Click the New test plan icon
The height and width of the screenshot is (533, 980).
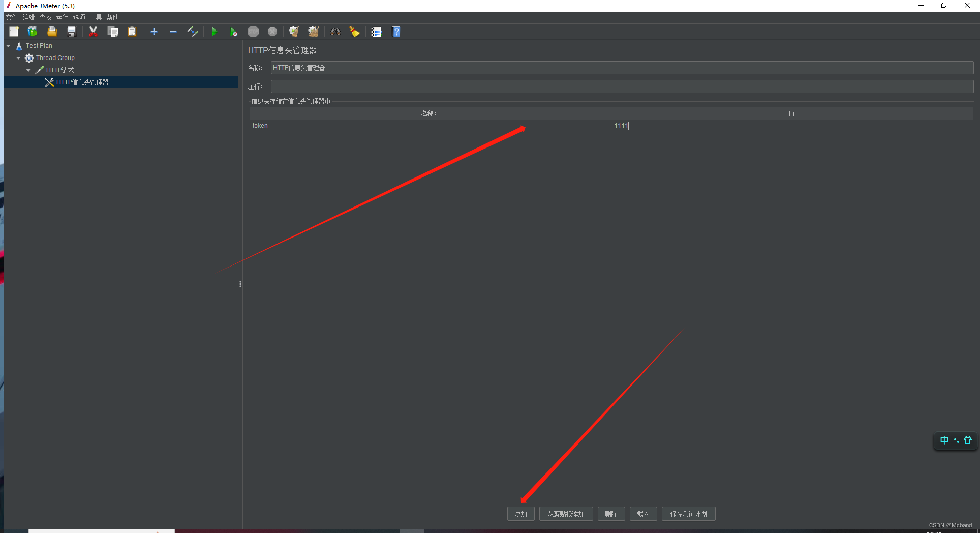click(x=14, y=32)
